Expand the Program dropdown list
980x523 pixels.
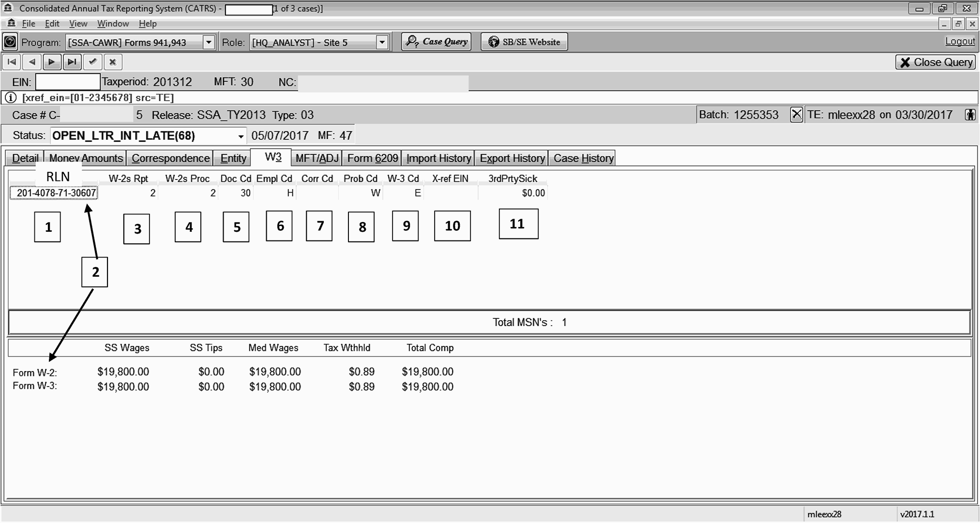point(209,42)
